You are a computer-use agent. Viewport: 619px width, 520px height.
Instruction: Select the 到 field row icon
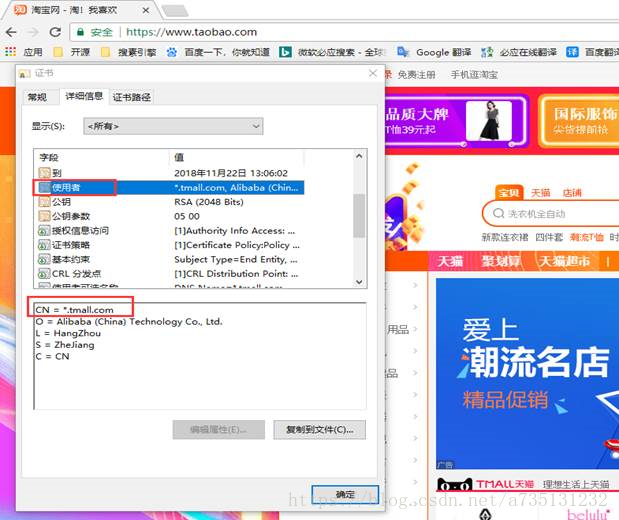(44, 173)
